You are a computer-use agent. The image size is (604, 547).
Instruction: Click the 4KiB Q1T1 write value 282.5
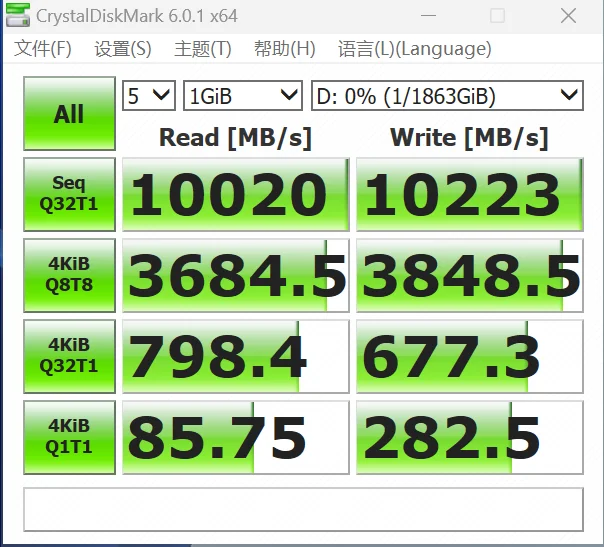pyautogui.click(x=469, y=437)
